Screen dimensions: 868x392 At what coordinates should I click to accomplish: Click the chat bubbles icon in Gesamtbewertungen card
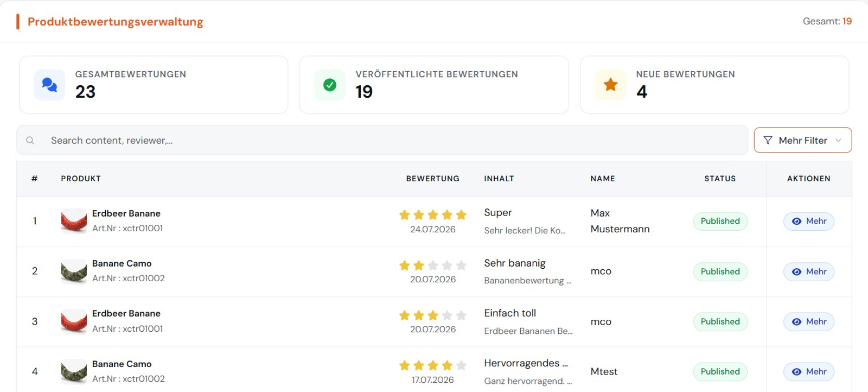click(49, 85)
